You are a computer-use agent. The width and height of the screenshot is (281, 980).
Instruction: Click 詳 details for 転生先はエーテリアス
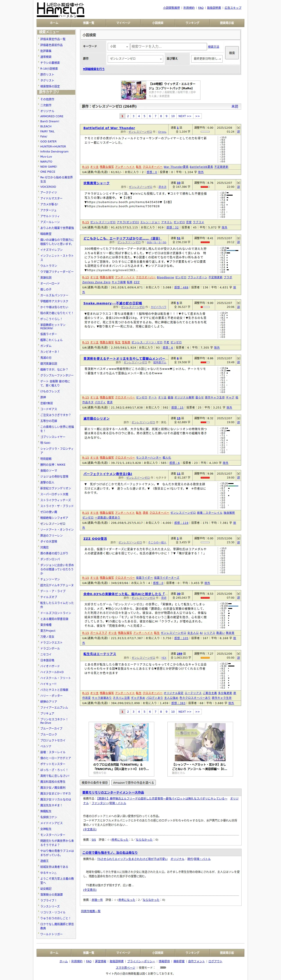point(238,658)
